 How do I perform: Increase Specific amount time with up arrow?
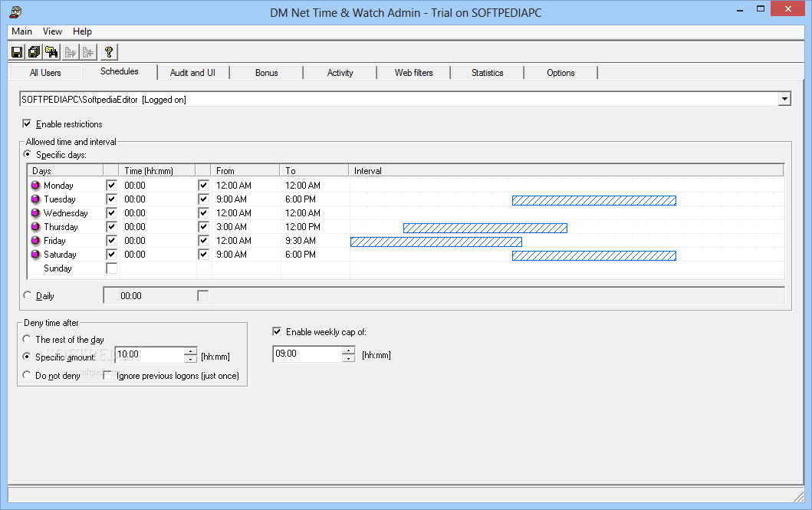191,350
